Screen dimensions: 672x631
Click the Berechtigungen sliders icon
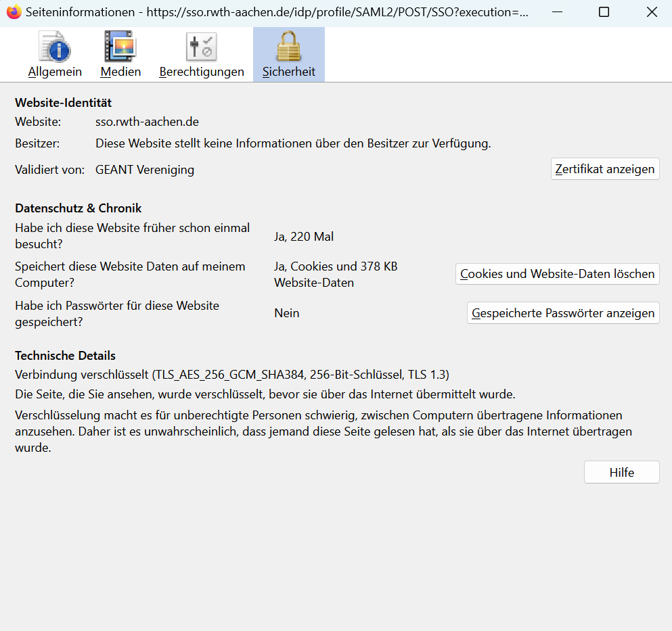(201, 47)
